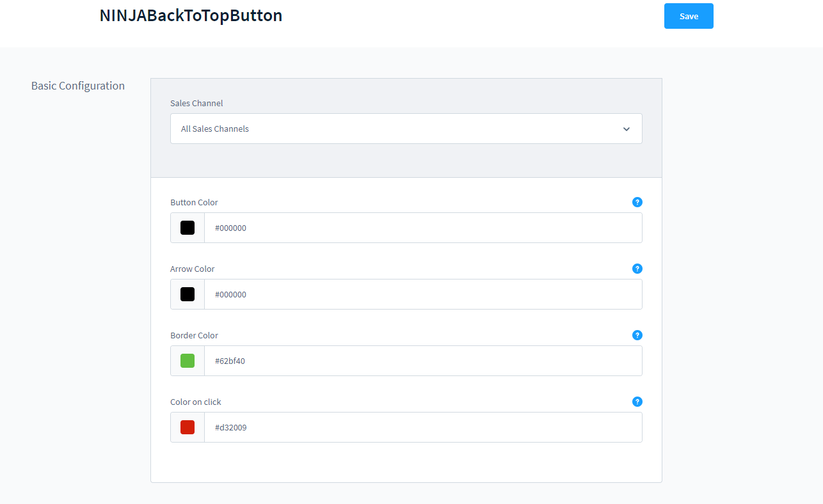823x504 pixels.
Task: Select the Sales Channel label
Action: coord(196,103)
